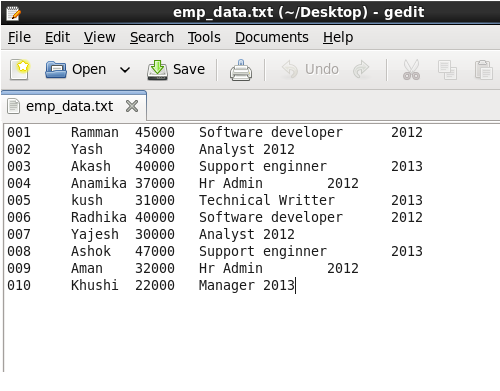Screen dimensions: 500x391
Task: Click the name kush
Action: coord(87,200)
